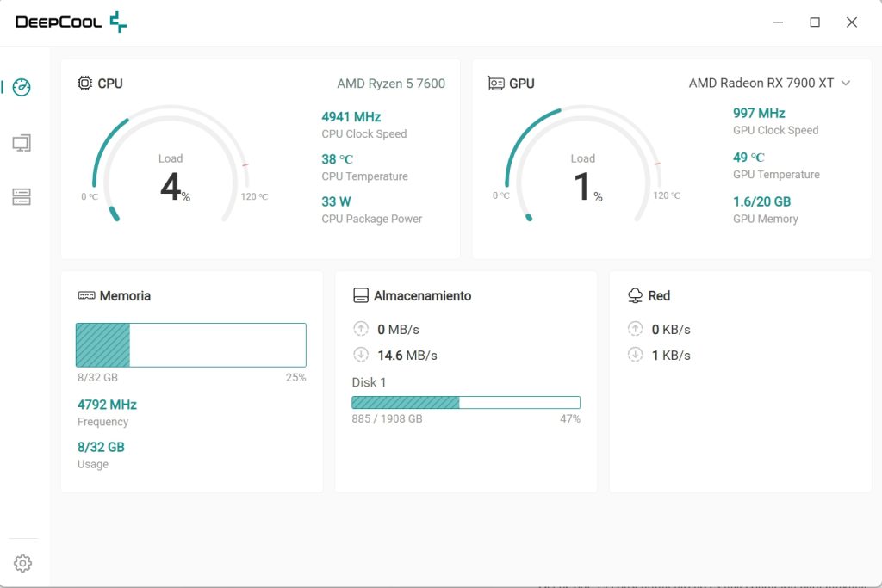Click the Almacenamiento heading

[422, 295]
